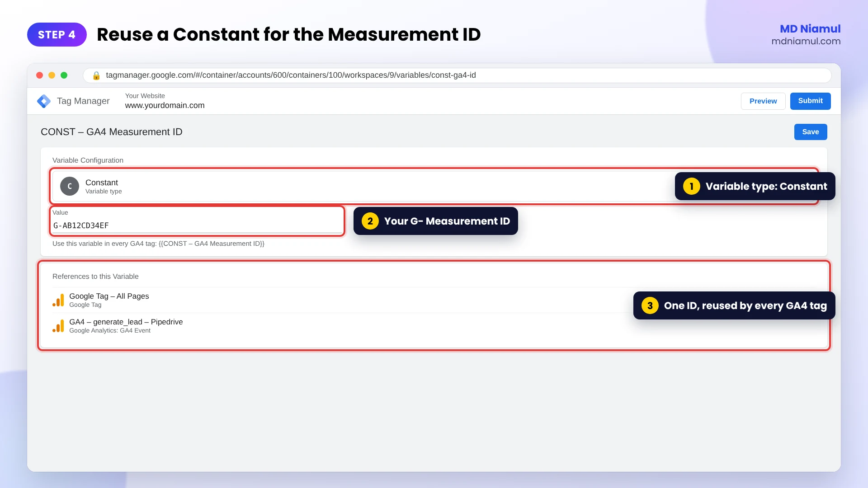Click the Google Analytics: GA4 Event subtitle
The height and width of the screenshot is (488, 868).
[x=110, y=331]
